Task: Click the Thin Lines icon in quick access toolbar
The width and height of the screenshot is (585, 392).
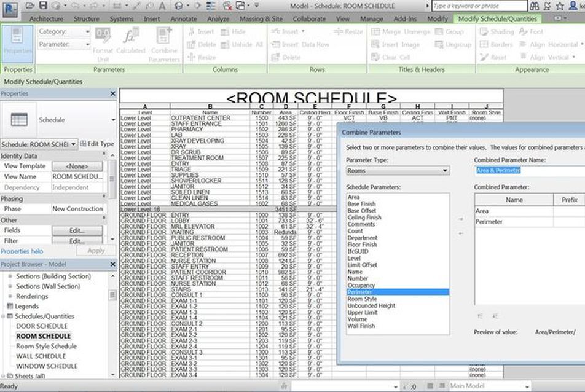Action: [211, 6]
